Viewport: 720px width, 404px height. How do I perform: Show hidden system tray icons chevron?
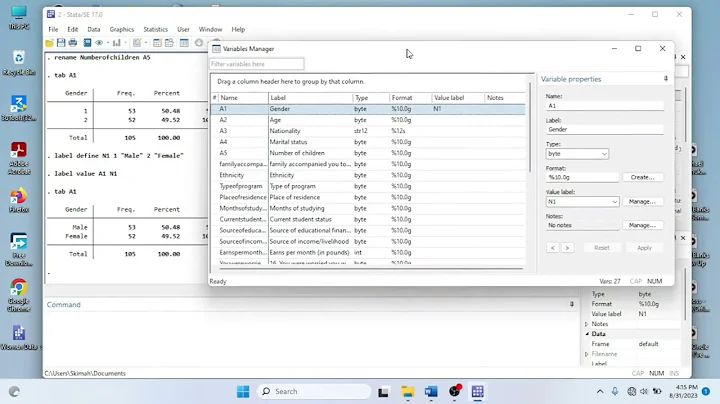(x=600, y=392)
